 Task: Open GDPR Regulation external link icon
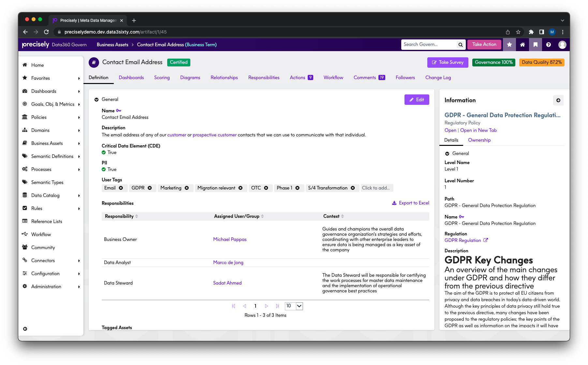point(486,240)
